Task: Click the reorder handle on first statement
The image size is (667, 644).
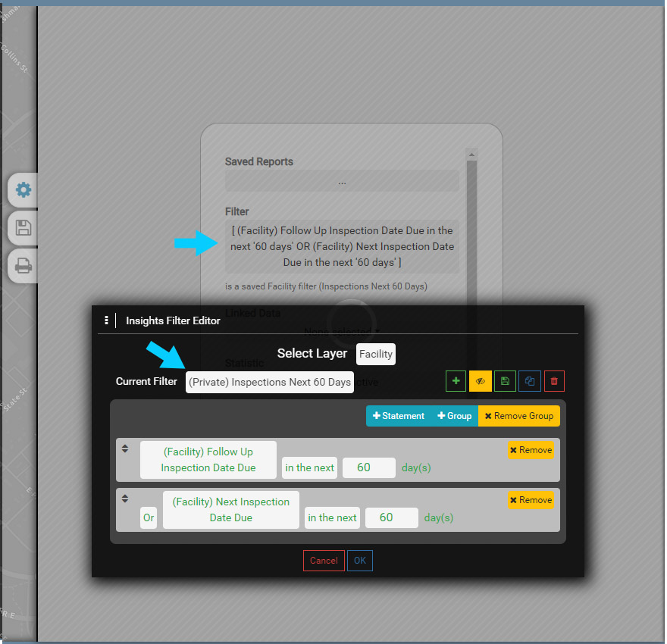Action: 125,449
